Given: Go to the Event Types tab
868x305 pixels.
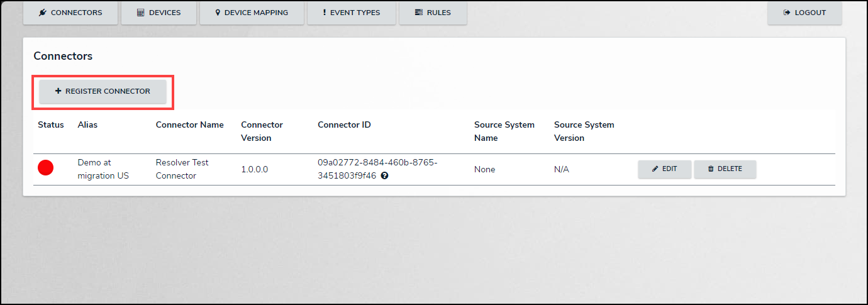Looking at the screenshot, I should [352, 13].
